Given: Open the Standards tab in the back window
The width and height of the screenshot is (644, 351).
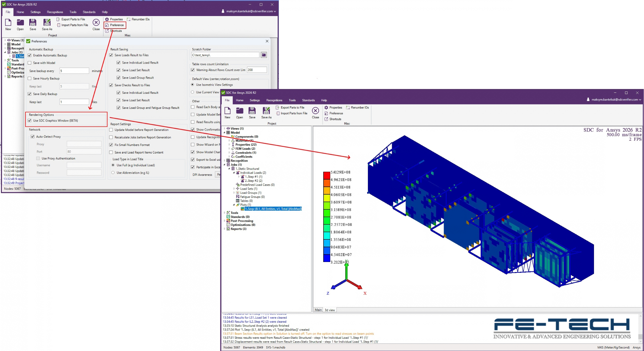Looking at the screenshot, I should [x=89, y=12].
